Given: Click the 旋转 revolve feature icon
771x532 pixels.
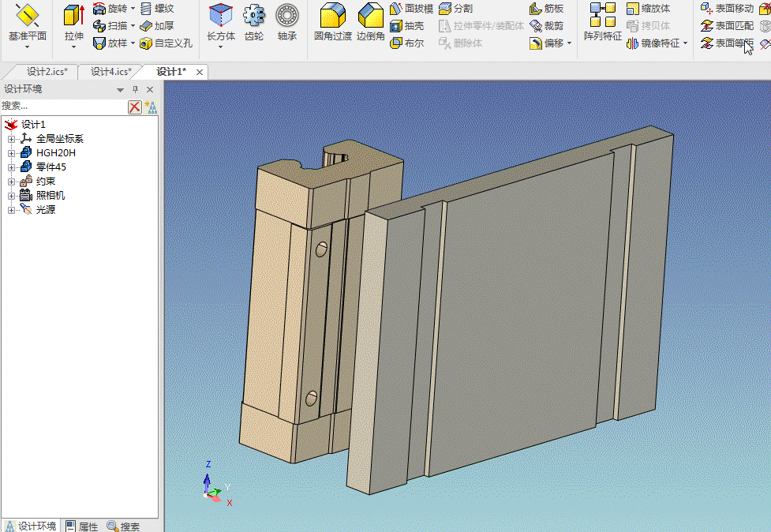Looking at the screenshot, I should (x=99, y=9).
